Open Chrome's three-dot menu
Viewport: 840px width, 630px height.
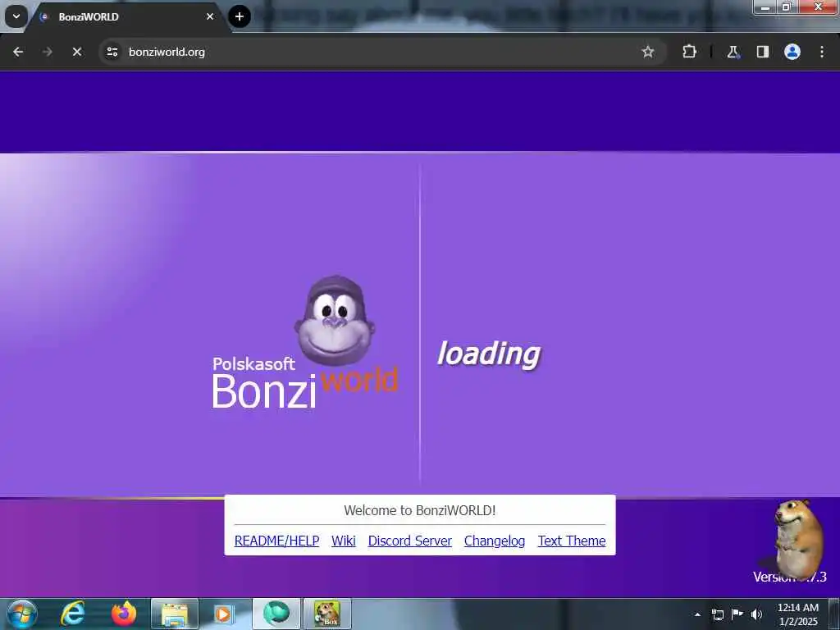[x=822, y=52]
